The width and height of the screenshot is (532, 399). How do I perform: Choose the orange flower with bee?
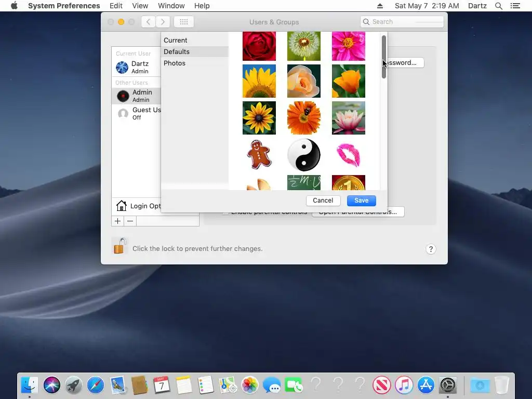click(303, 118)
